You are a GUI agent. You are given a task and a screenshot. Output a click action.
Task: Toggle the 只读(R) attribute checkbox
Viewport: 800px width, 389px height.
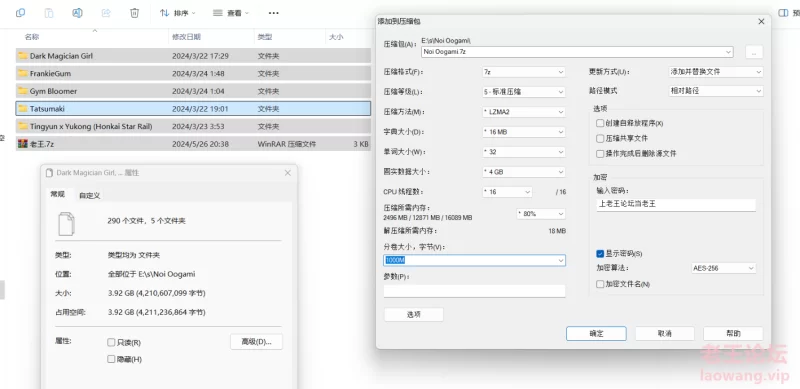click(111, 342)
